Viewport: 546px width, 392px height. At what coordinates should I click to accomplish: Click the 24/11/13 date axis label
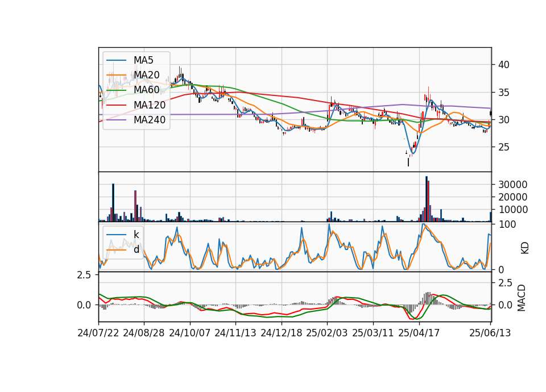(x=235, y=333)
